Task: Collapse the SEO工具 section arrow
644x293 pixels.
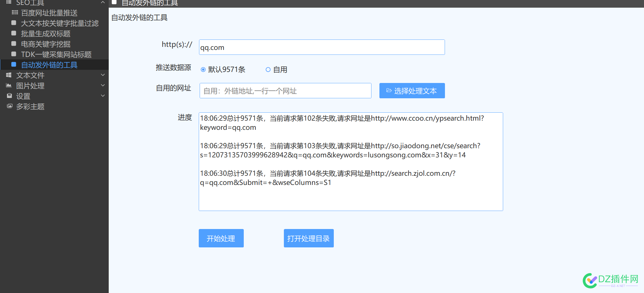Action: 103,2
